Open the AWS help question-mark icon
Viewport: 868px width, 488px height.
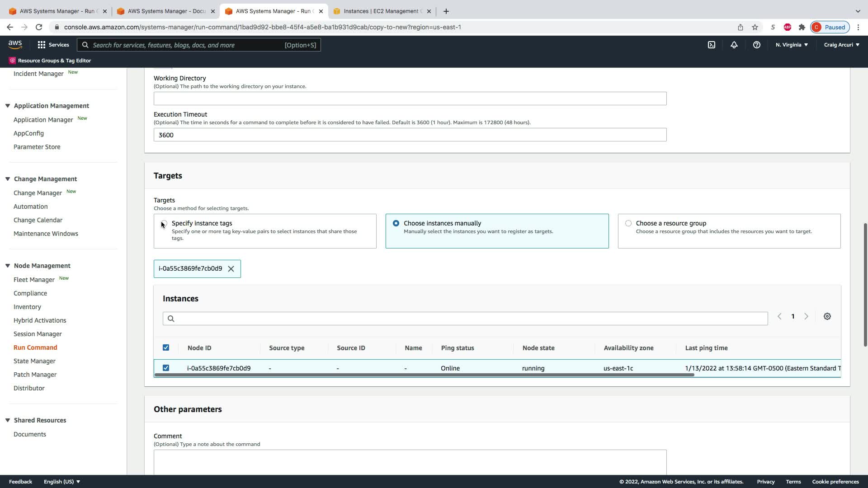pos(756,45)
